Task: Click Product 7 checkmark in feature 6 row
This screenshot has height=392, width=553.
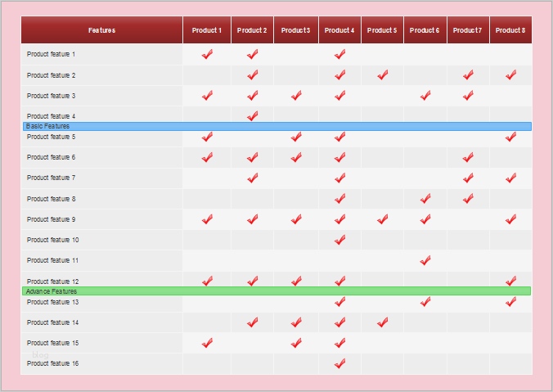Action: [468, 157]
